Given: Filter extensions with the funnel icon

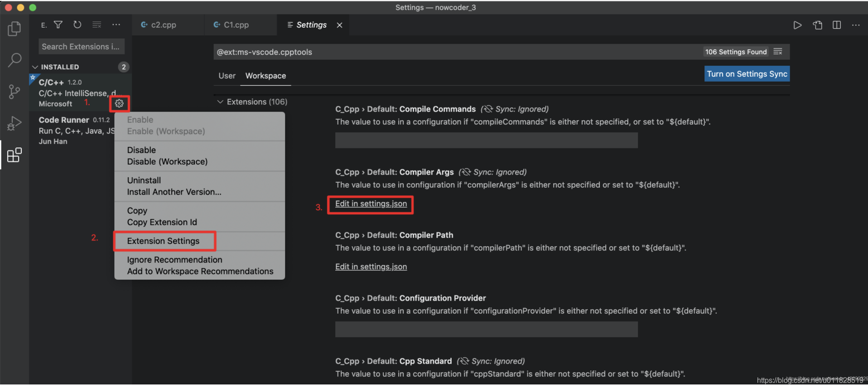Looking at the screenshot, I should point(58,25).
